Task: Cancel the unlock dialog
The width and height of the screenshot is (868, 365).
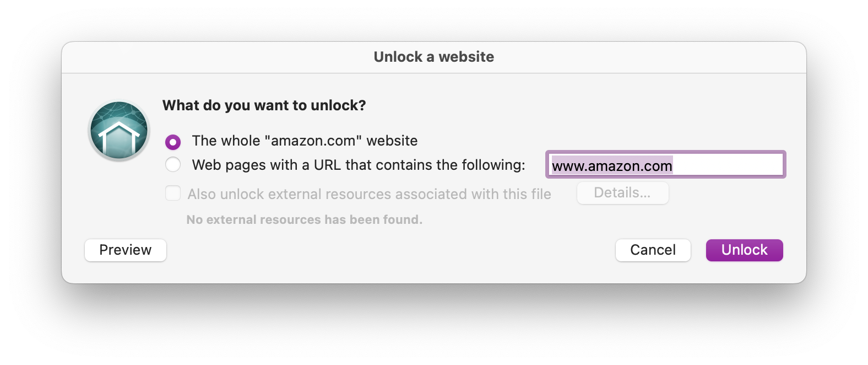Action: coord(653,250)
